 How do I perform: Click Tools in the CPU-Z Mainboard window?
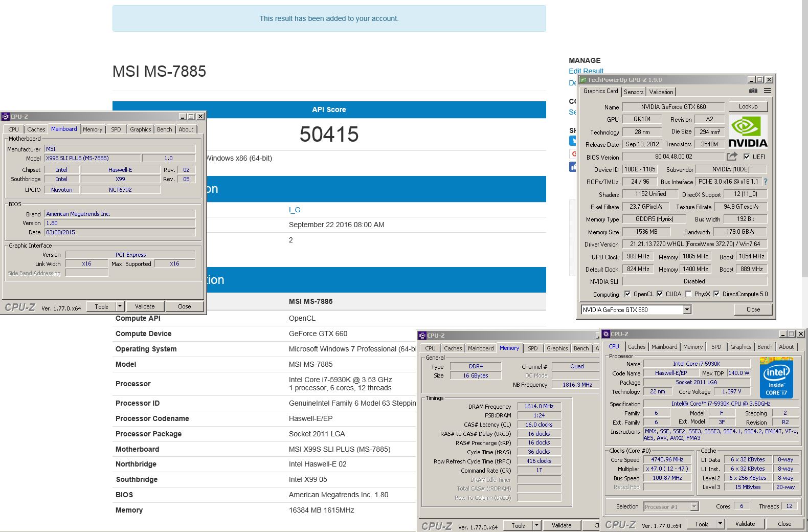pos(101,306)
